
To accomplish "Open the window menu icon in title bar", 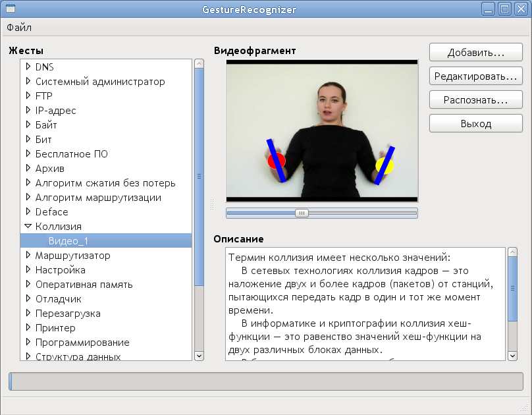I will coord(11,9).
